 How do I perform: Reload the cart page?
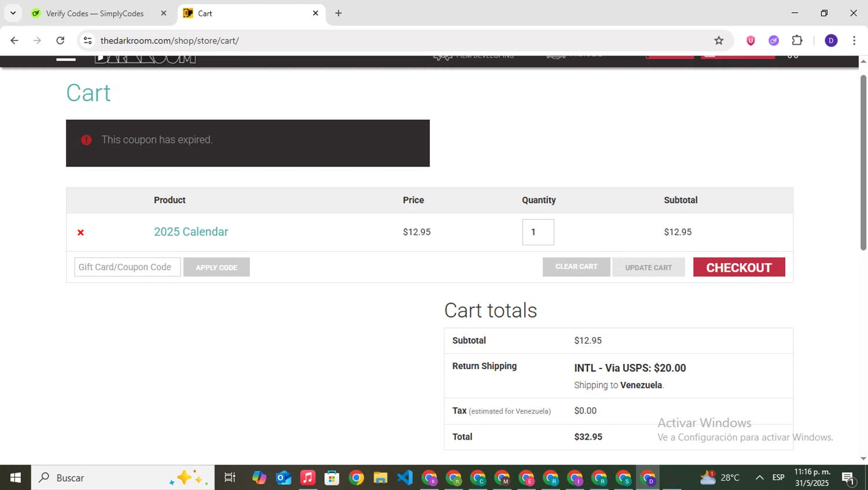click(60, 40)
